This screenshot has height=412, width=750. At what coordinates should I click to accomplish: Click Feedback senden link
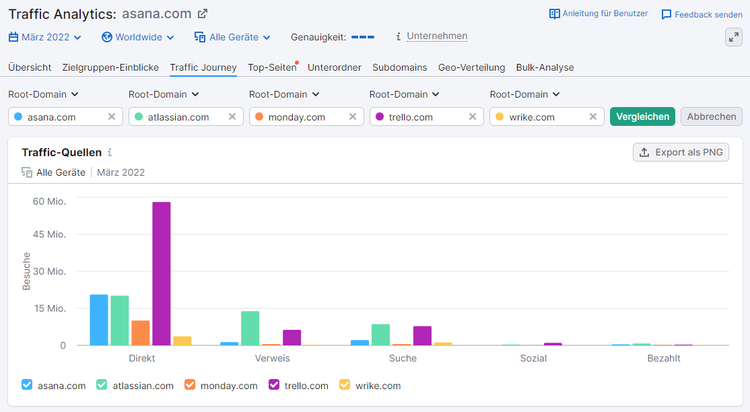click(x=702, y=15)
